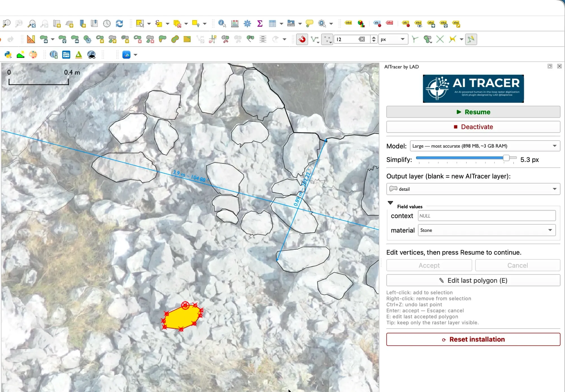The width and height of the screenshot is (565, 392).
Task: Click the Show Map Tips speech bubble
Action: pyautogui.click(x=310, y=24)
